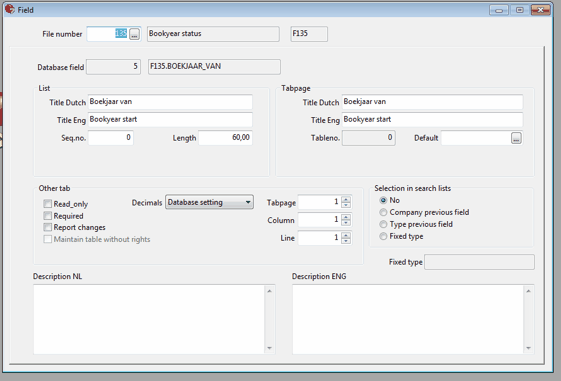Viewport: 561px width, 381px height.
Task: Minimize the Field window
Action: click(x=499, y=10)
